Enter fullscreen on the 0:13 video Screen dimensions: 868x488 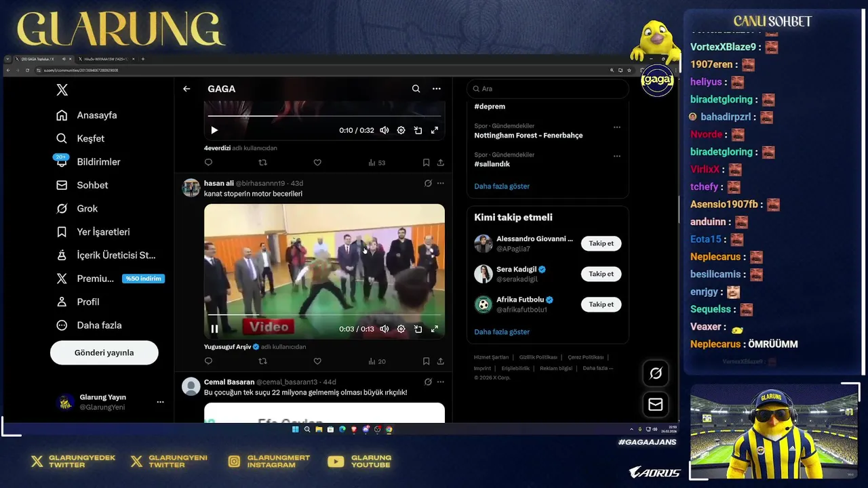click(435, 329)
